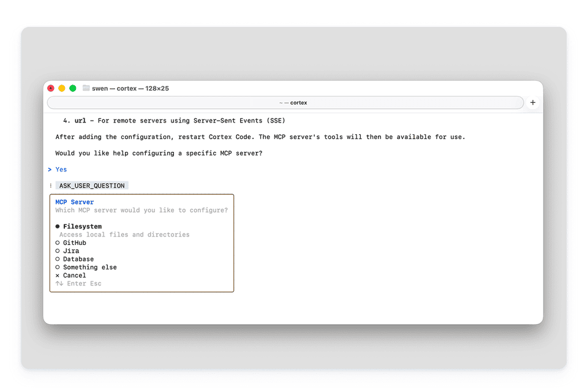Click the blue MCP Server heading link
Screen dimensions: 588x392
74,202
